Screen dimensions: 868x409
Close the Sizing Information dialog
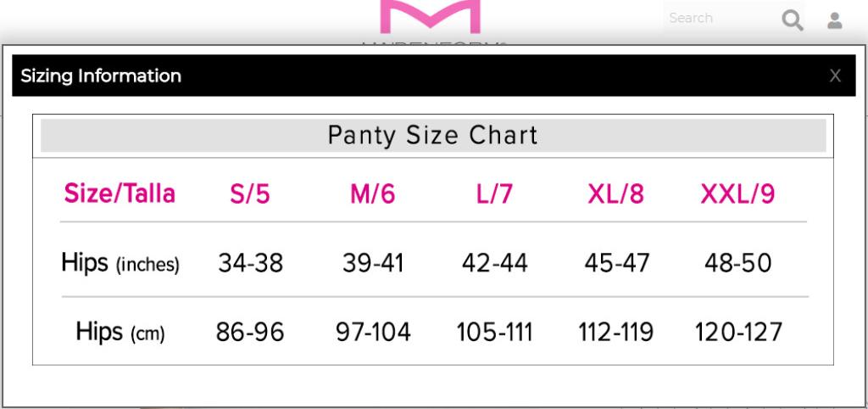coord(835,76)
